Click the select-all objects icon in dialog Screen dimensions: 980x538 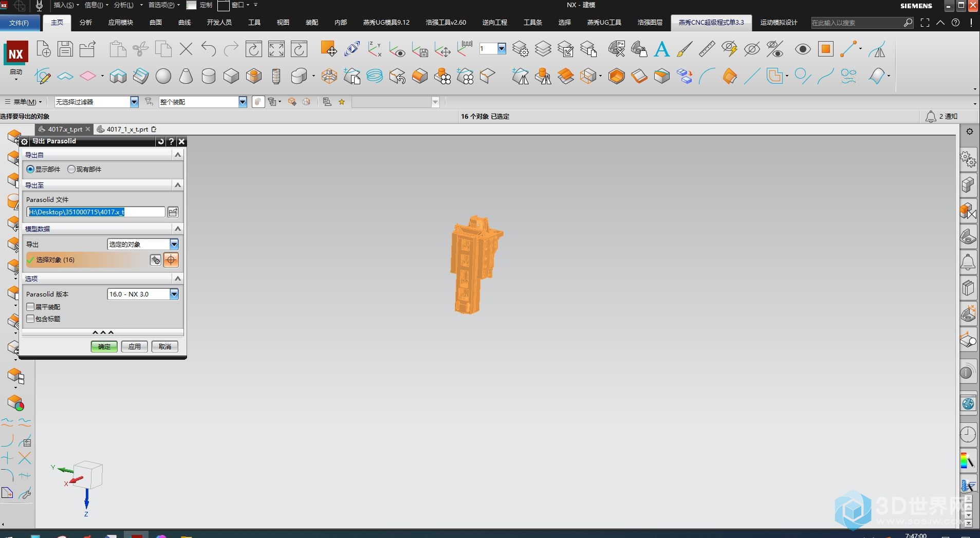click(x=155, y=260)
